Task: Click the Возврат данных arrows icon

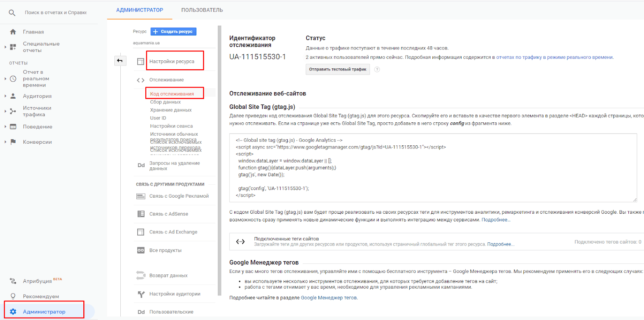Action: click(140, 276)
